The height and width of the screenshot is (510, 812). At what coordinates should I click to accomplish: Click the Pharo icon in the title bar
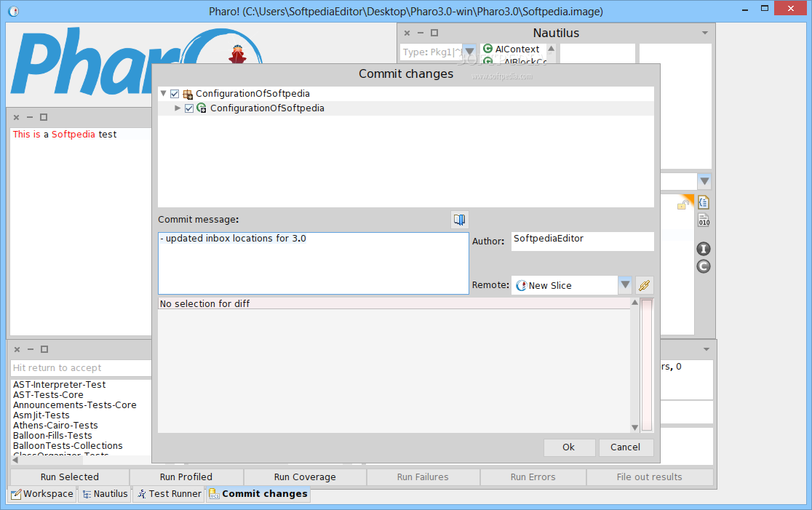tap(14, 11)
